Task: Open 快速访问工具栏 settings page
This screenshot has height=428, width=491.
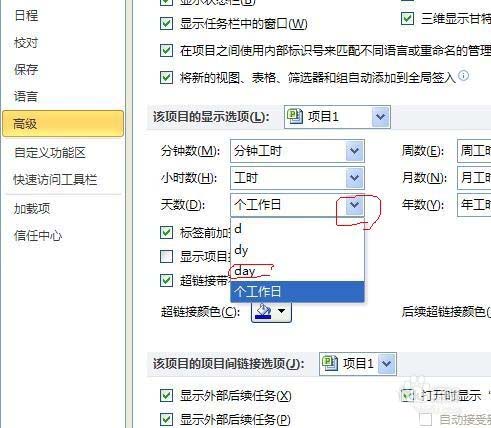Action: tap(55, 180)
